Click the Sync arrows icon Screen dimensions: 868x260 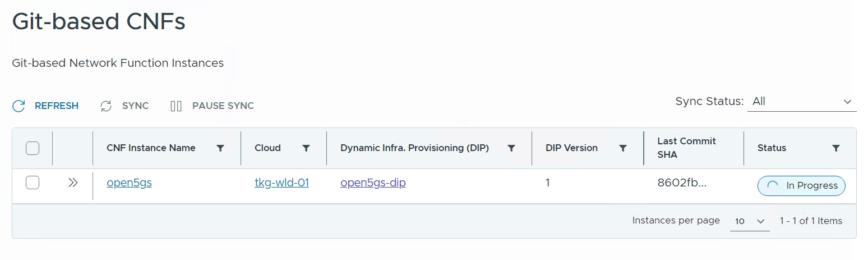106,106
